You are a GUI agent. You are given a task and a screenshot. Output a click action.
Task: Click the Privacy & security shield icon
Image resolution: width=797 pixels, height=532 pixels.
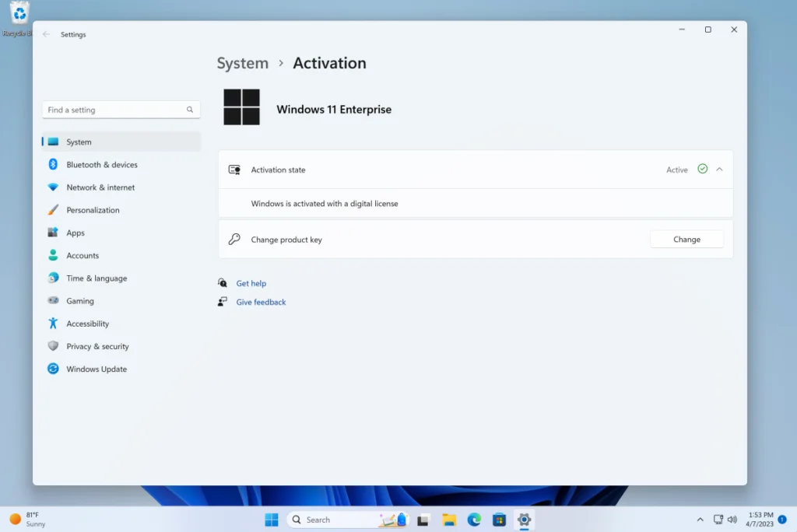(53, 346)
